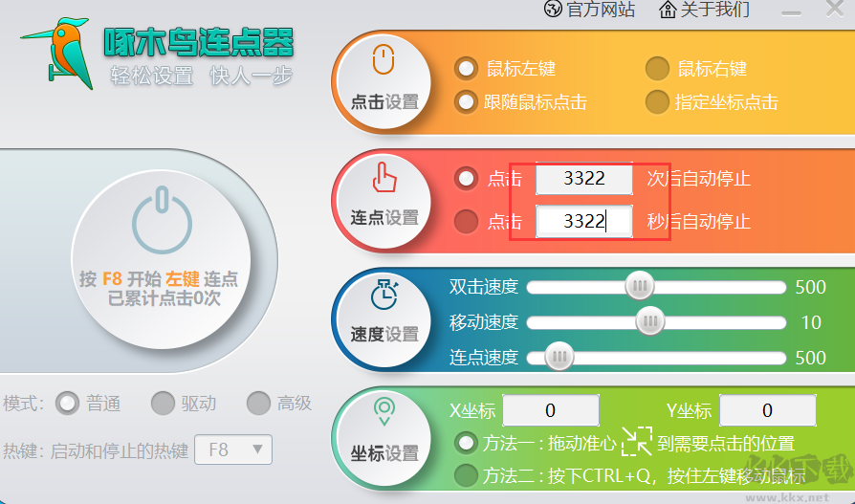
Task: Select 指定坐标点击 option
Action: tap(657, 102)
